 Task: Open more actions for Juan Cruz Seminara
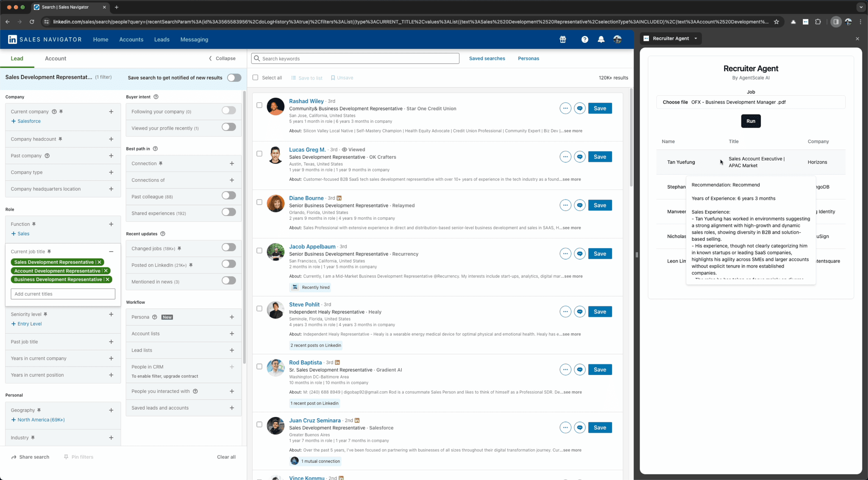coord(565,427)
